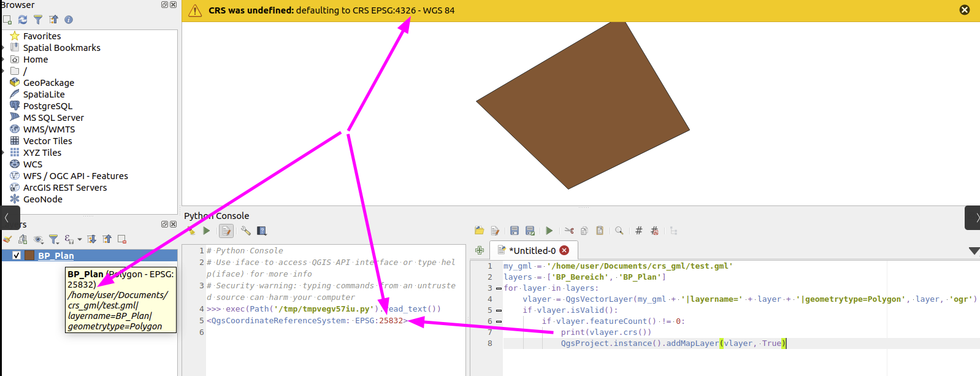Close the *Untitled-0 tab
Image resolution: width=980 pixels, height=376 pixels.
pos(564,250)
